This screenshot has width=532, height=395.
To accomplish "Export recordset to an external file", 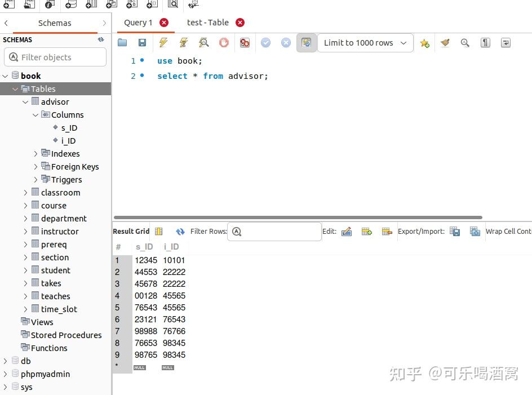I will [455, 231].
